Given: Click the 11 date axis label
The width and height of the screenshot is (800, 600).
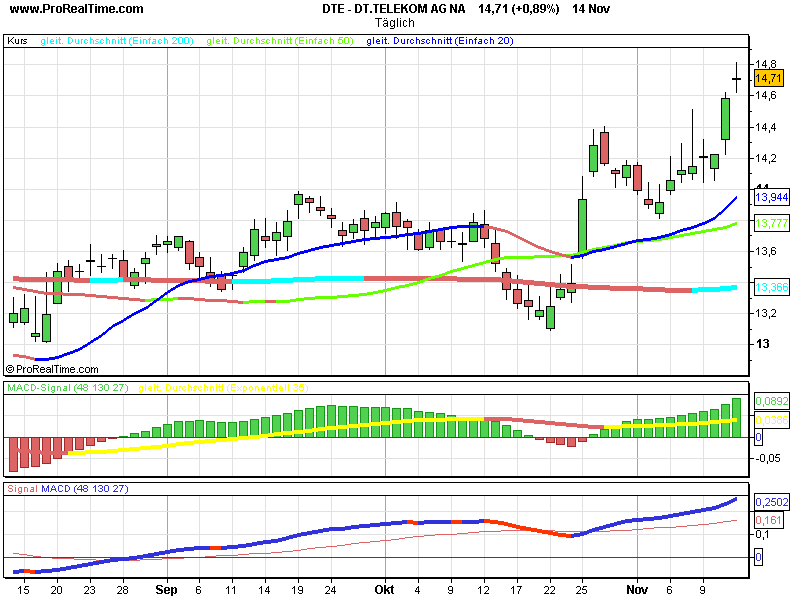Looking at the screenshot, I should click(231, 590).
